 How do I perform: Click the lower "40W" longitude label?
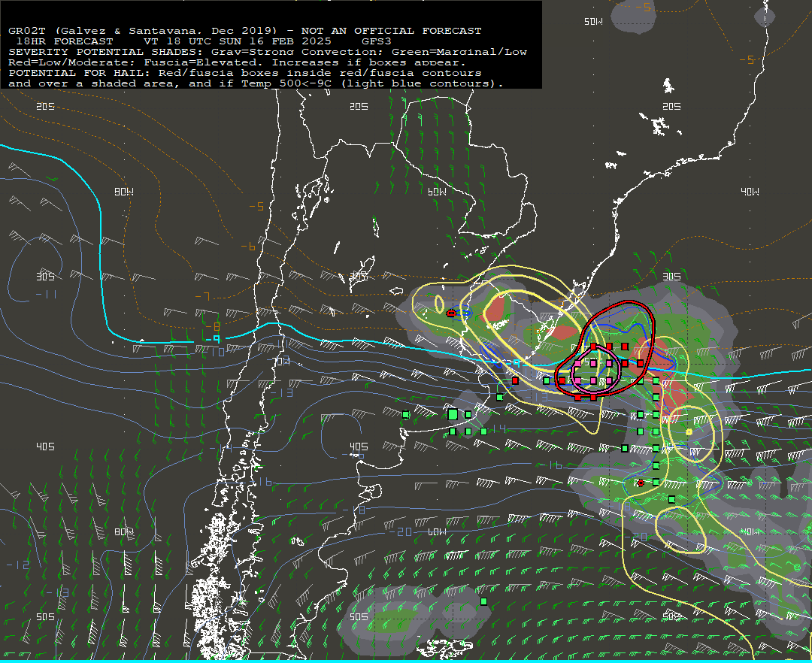click(x=750, y=531)
